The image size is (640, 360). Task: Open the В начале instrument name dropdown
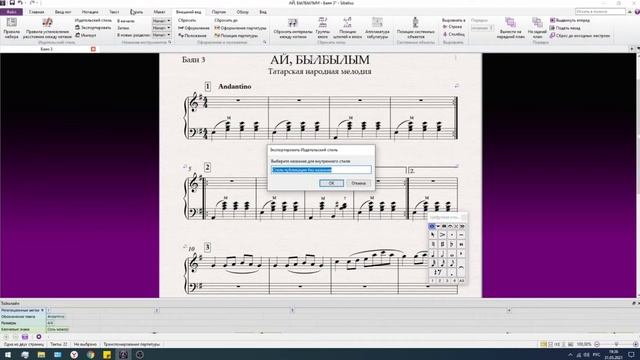(162, 20)
